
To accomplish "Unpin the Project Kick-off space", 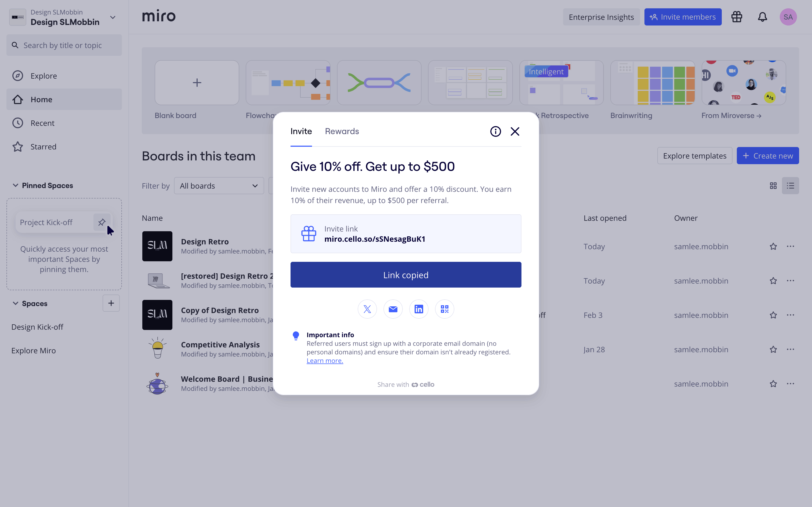I will tap(102, 222).
